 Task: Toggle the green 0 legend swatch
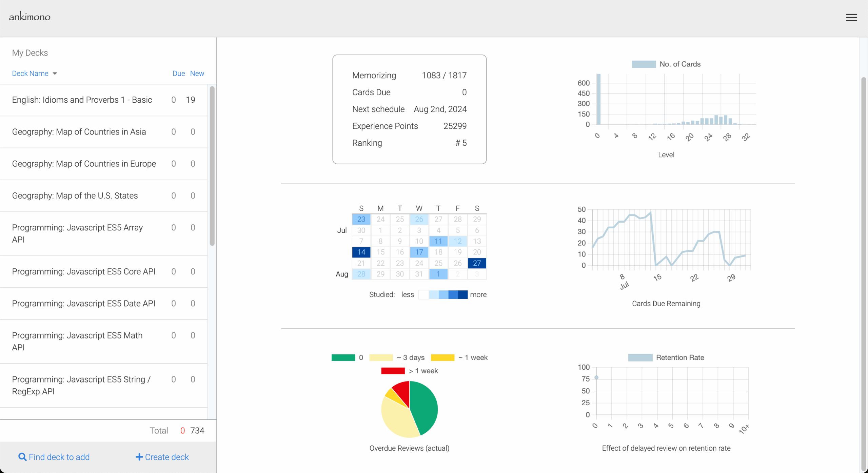343,357
